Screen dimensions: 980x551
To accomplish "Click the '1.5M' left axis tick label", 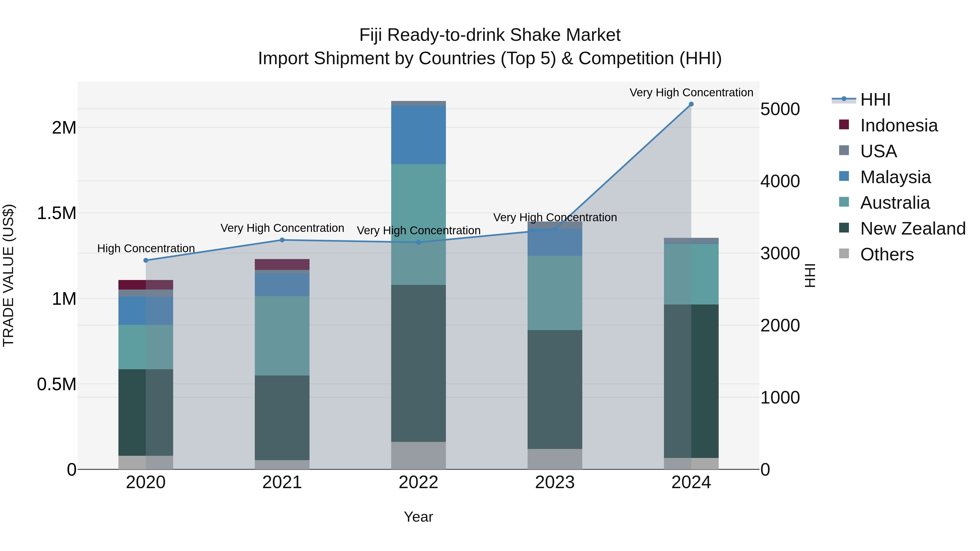I will coord(57,213).
